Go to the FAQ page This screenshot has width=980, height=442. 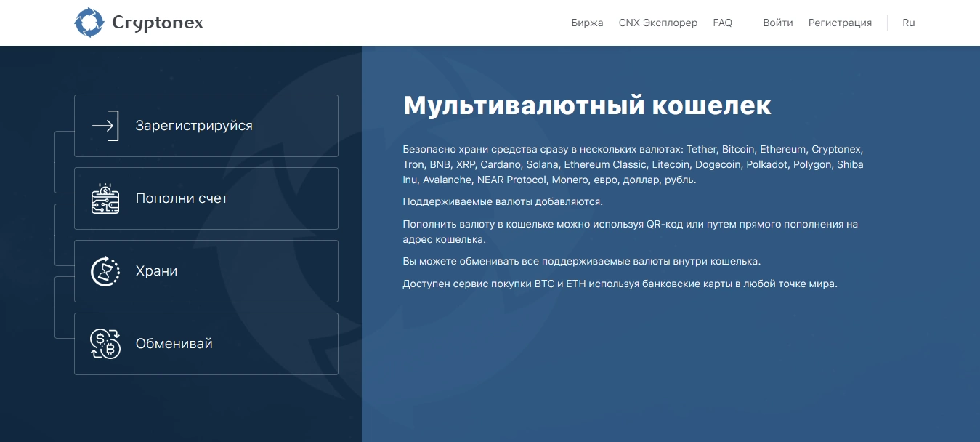click(x=723, y=23)
